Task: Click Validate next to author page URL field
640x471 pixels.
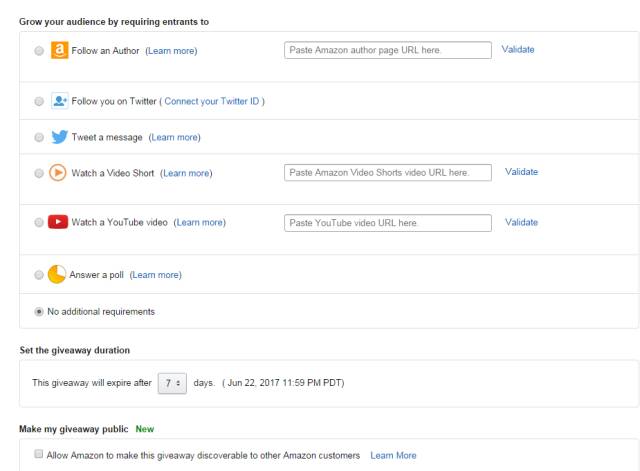Action: pyautogui.click(x=518, y=49)
